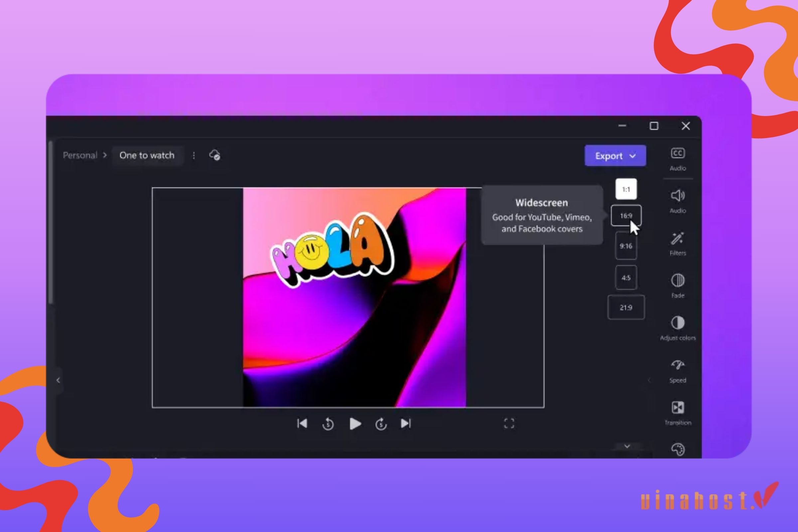Open the color palette panel icon
This screenshot has width=798, height=532.
click(x=678, y=450)
